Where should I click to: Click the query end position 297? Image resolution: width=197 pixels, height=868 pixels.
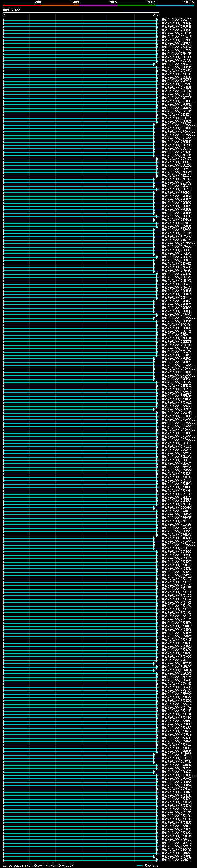pos(155,15)
